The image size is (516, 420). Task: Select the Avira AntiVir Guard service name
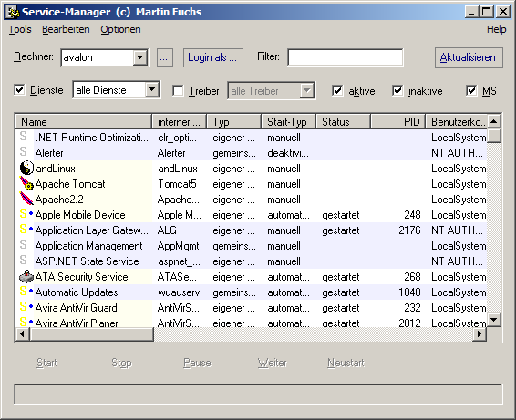76,308
